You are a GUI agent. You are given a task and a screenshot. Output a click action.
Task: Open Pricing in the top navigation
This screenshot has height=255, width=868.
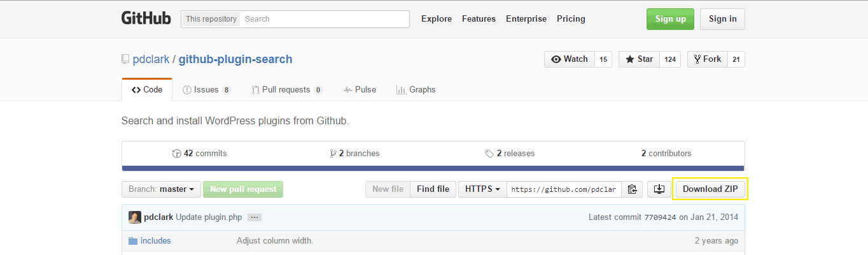click(x=571, y=18)
